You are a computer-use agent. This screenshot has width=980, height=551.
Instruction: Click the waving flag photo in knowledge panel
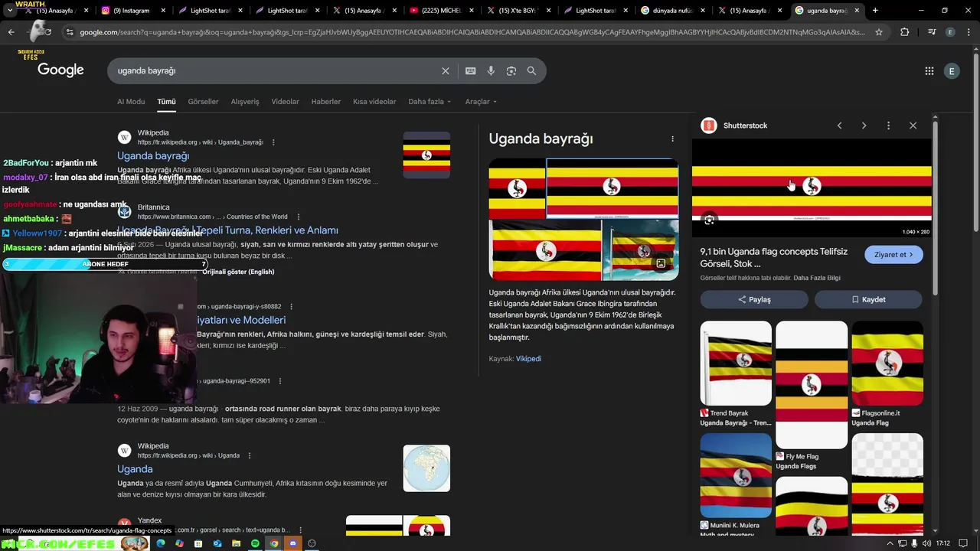point(641,250)
